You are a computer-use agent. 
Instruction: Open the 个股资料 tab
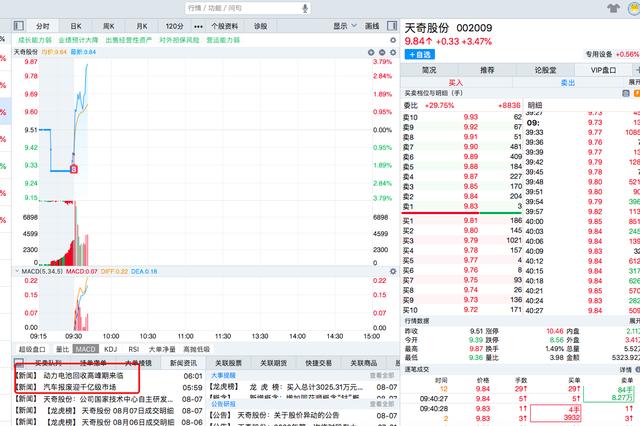224,26
